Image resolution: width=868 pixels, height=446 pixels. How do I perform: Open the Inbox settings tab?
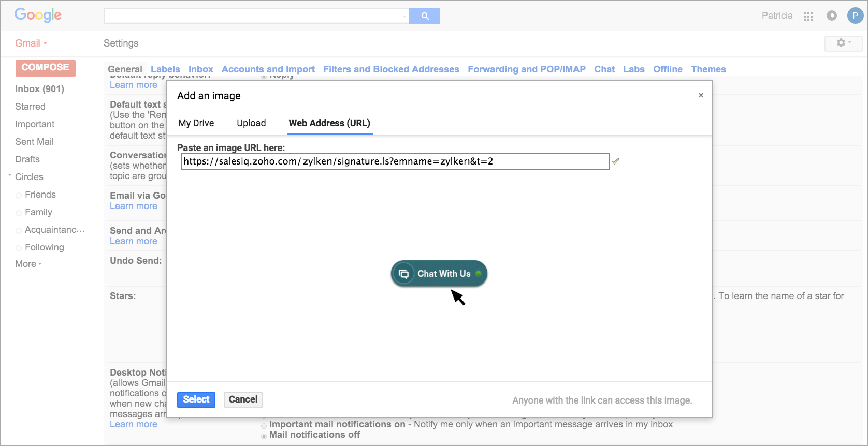click(x=201, y=69)
